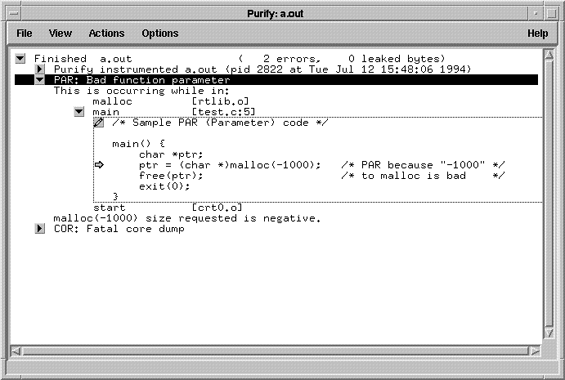Click the 'Purify instrumented a.out' line text
Image resolution: width=565 pixels, height=380 pixels.
[x=262, y=69]
